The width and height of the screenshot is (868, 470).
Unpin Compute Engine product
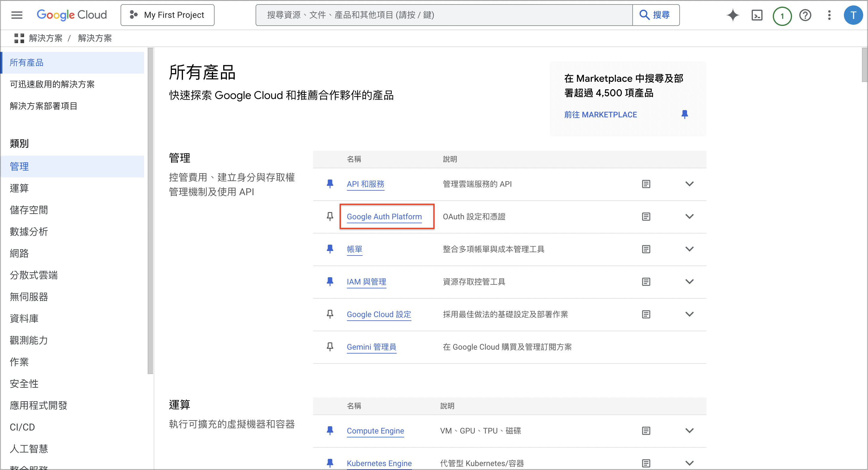coord(330,430)
